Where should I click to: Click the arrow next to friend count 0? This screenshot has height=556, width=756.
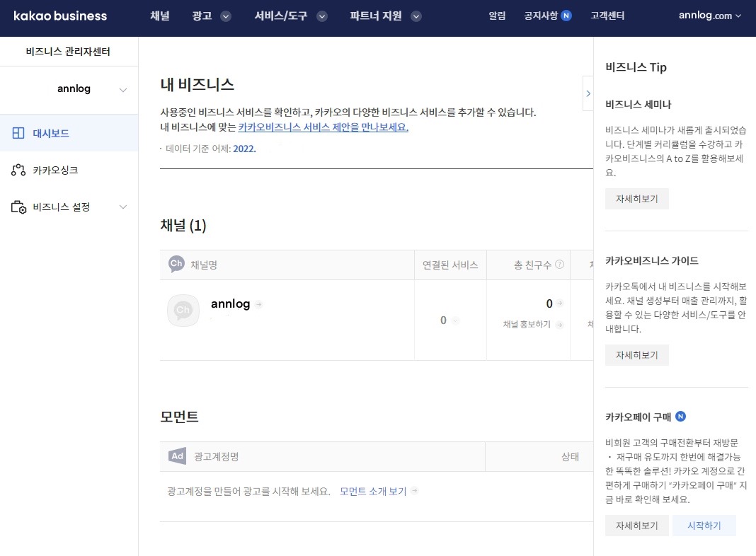point(559,303)
